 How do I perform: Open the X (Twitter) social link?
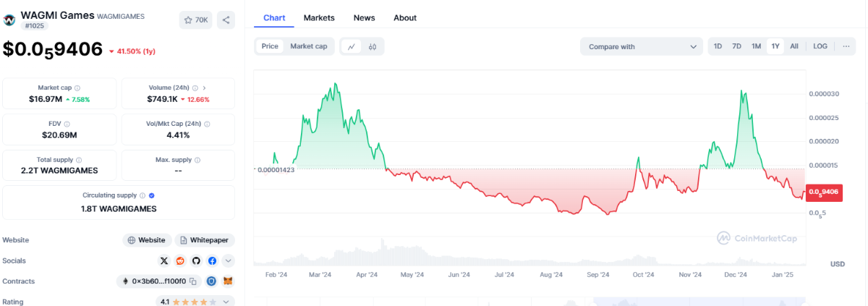pos(164,260)
